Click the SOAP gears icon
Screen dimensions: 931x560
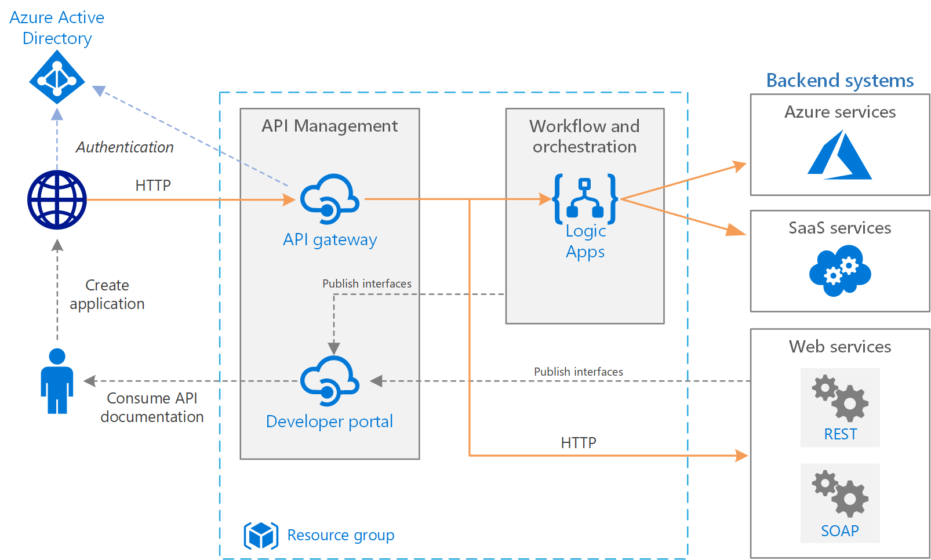[839, 496]
